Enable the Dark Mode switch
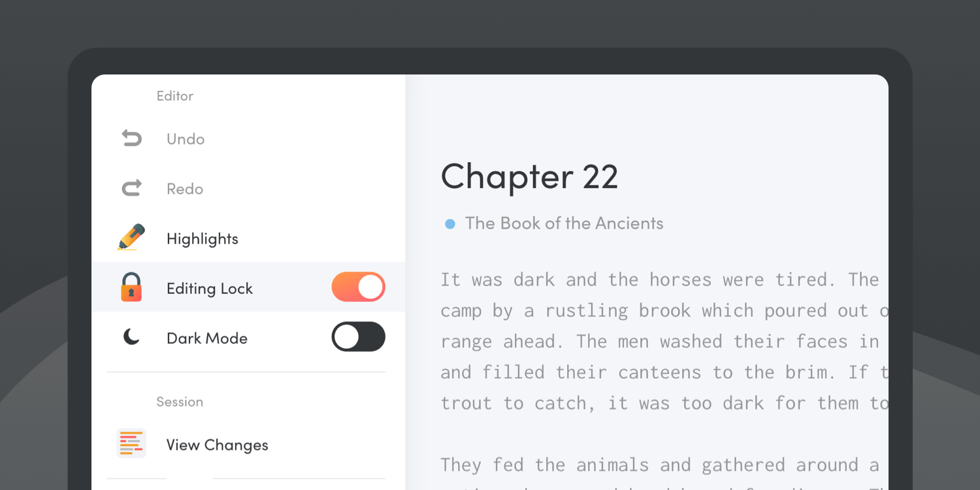 tap(358, 336)
